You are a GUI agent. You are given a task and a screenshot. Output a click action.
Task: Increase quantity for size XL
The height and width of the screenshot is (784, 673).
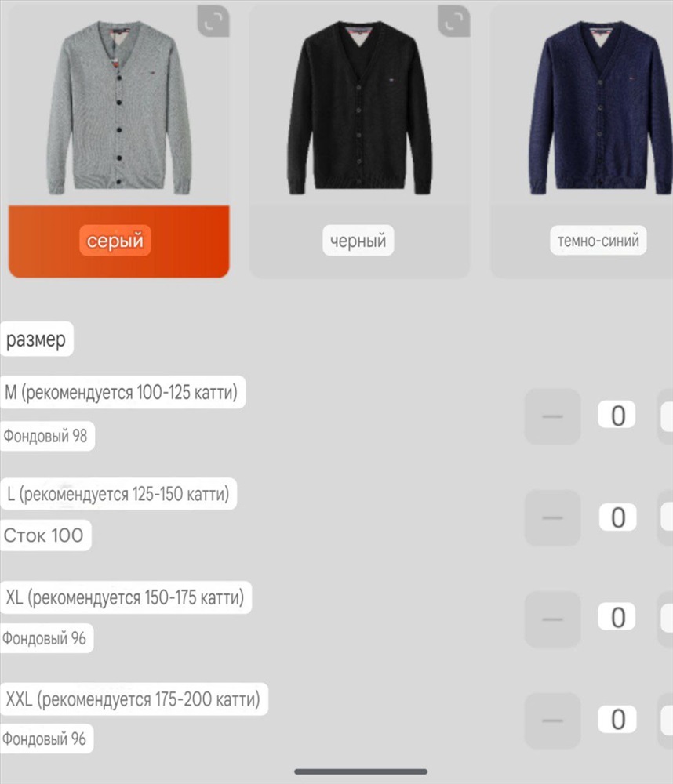tap(665, 619)
